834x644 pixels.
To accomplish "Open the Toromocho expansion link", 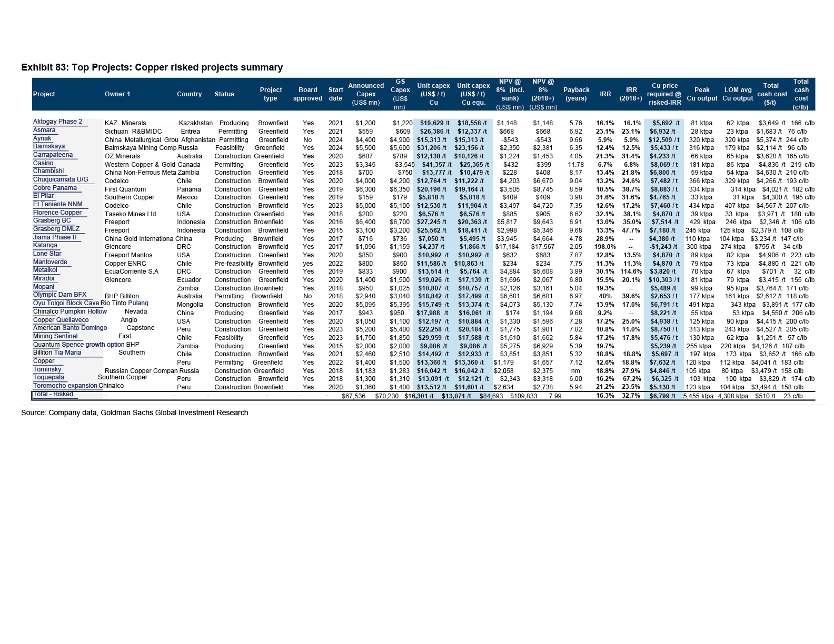I will 65,386.
